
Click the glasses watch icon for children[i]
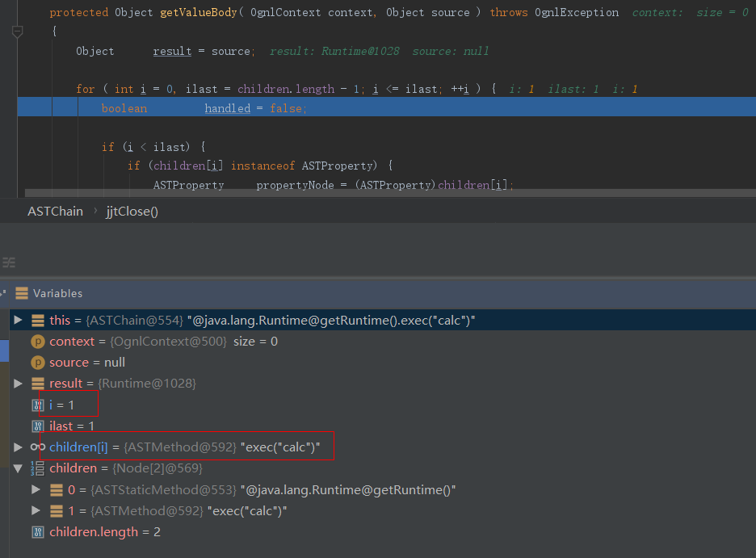37,447
